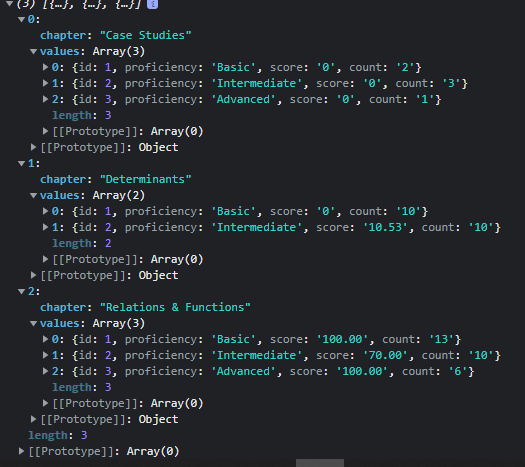Click the length: 2 line under Determinants

tap(82, 243)
